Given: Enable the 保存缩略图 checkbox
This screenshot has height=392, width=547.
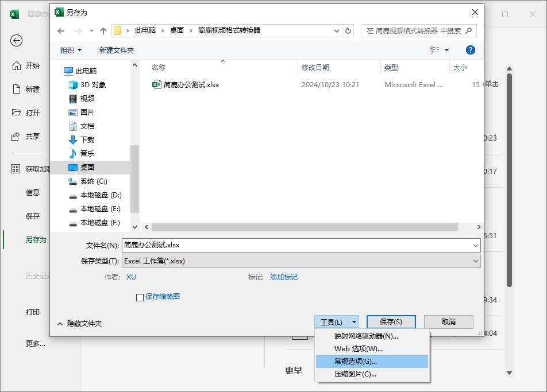Looking at the screenshot, I should click(140, 297).
